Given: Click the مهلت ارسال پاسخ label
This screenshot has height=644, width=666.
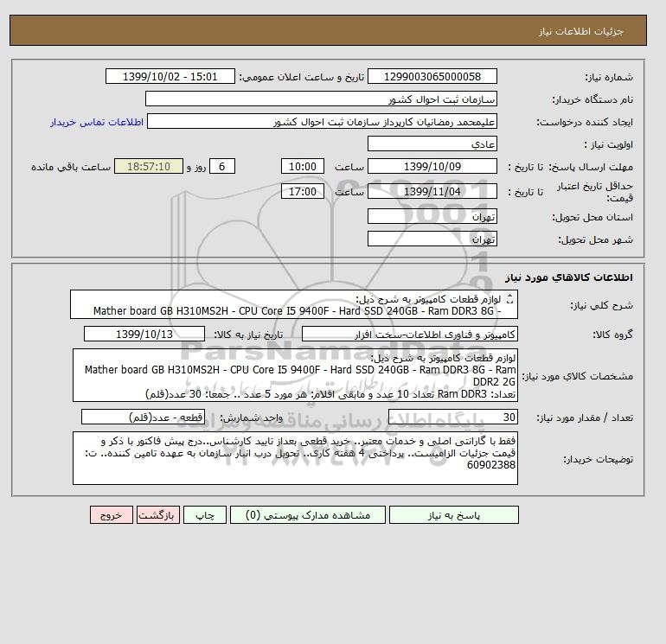Looking at the screenshot, I should pyautogui.click(x=591, y=167).
